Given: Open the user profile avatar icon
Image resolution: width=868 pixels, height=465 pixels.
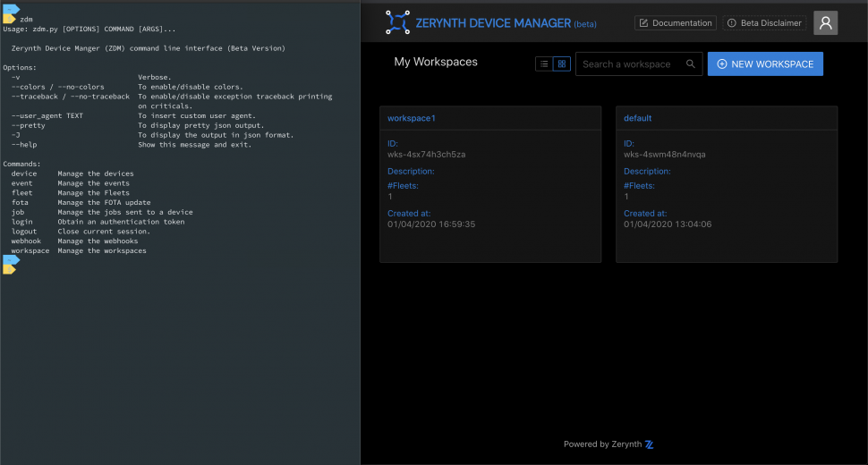Looking at the screenshot, I should point(825,22).
